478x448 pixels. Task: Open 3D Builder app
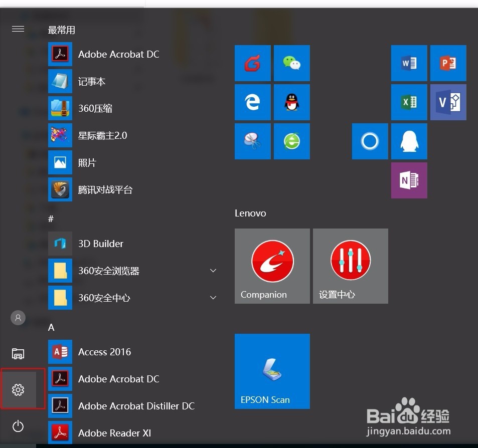133,244
